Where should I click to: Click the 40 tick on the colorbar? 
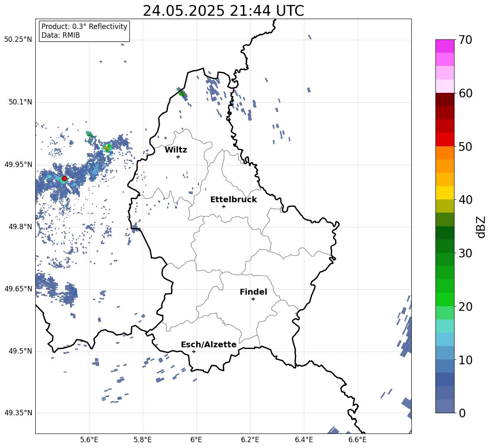(x=466, y=200)
